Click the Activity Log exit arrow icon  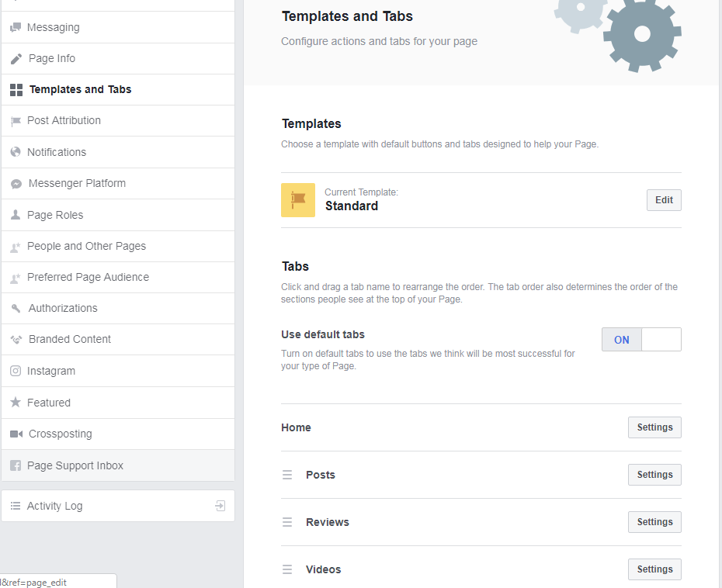point(220,506)
